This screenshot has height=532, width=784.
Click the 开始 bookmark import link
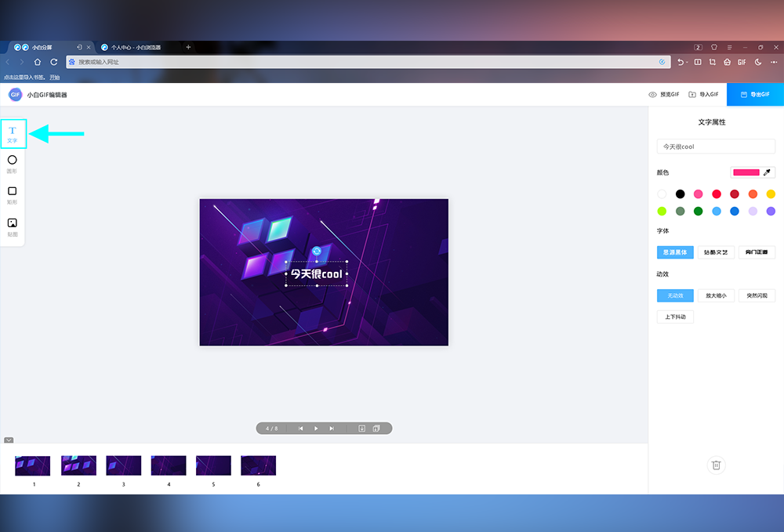pyautogui.click(x=55, y=77)
